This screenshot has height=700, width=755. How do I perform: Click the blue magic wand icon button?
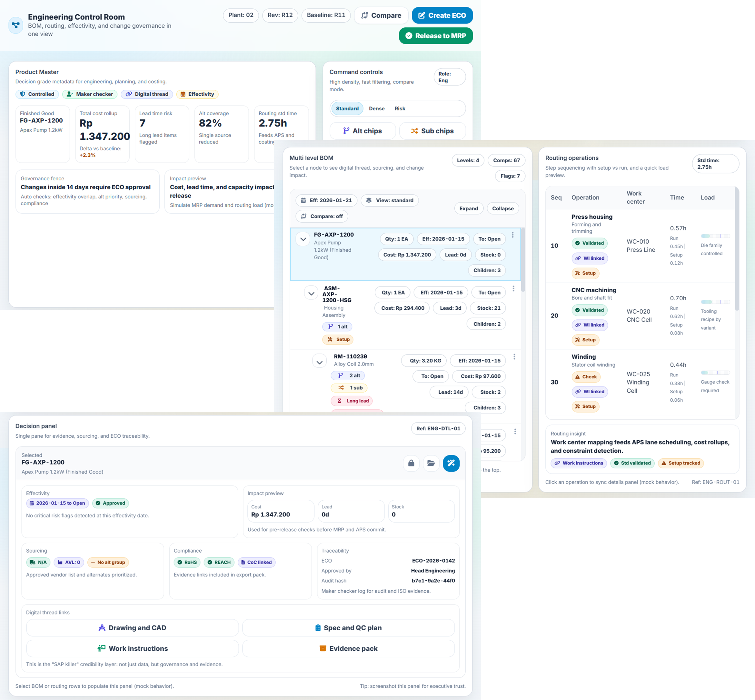tap(451, 463)
